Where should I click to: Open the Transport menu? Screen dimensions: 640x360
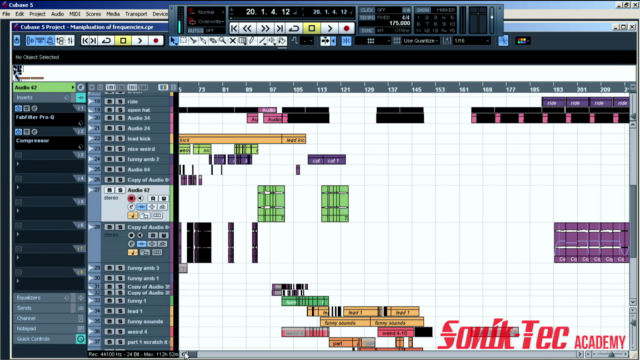[136, 14]
